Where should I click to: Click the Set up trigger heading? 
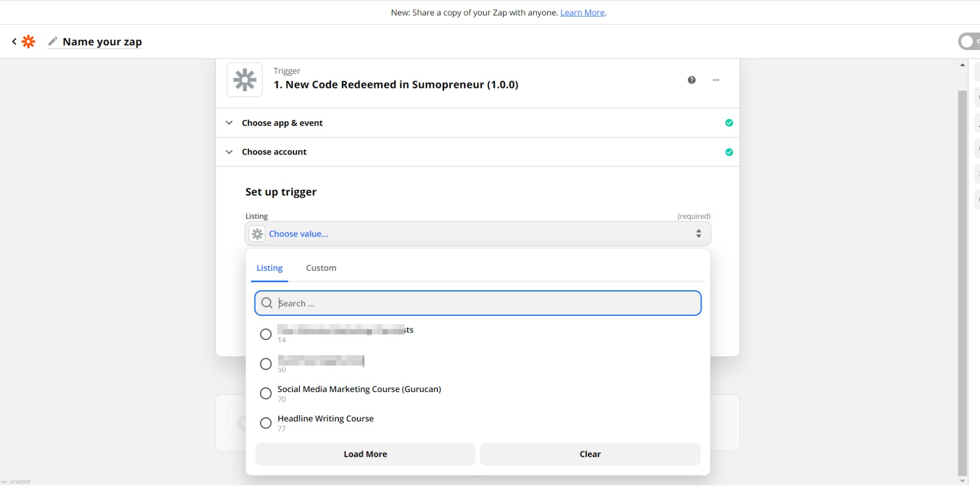[x=281, y=192]
